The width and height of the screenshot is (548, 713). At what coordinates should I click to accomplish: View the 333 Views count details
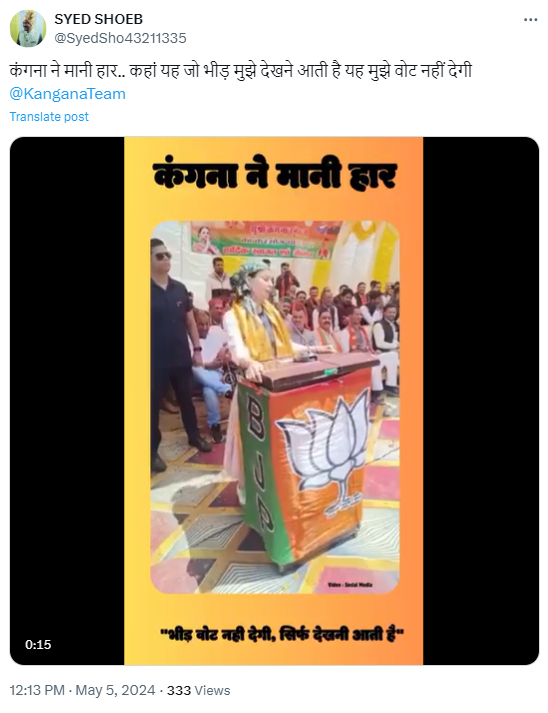coord(198,690)
